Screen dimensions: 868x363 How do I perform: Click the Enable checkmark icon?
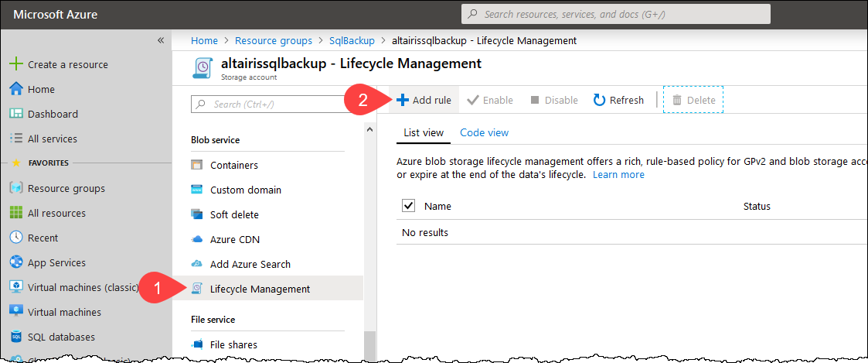(473, 101)
